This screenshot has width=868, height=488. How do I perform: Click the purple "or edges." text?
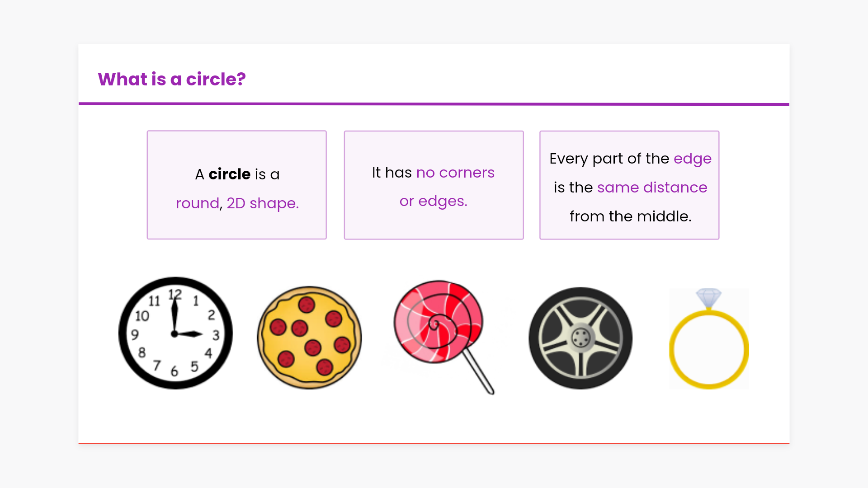pos(433,201)
